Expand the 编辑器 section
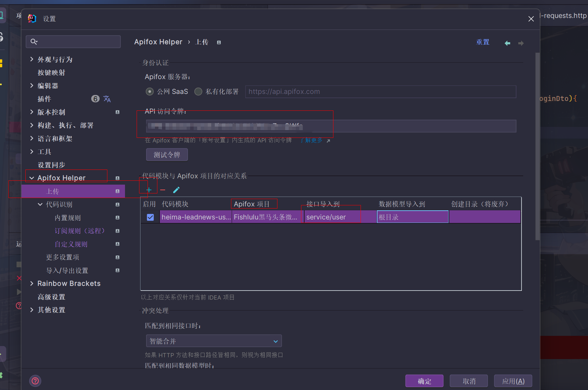 [32, 85]
